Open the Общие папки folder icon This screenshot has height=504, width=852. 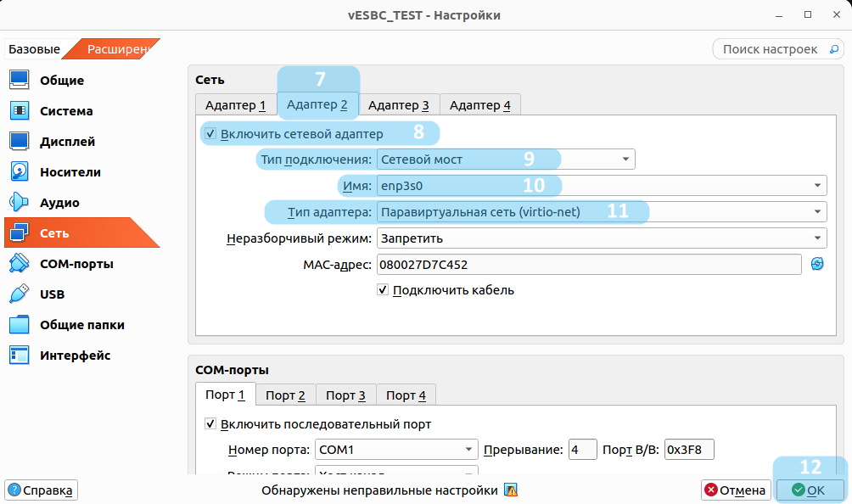tap(20, 325)
